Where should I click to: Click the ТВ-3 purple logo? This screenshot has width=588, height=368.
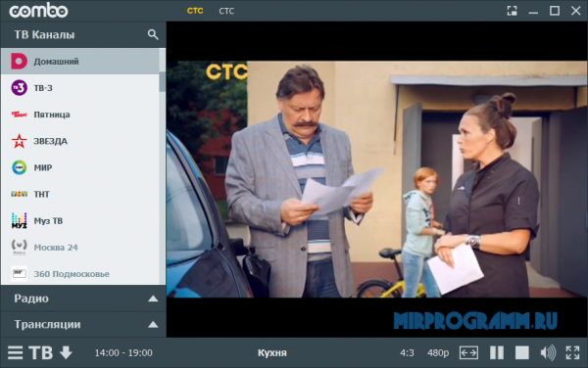coord(20,88)
